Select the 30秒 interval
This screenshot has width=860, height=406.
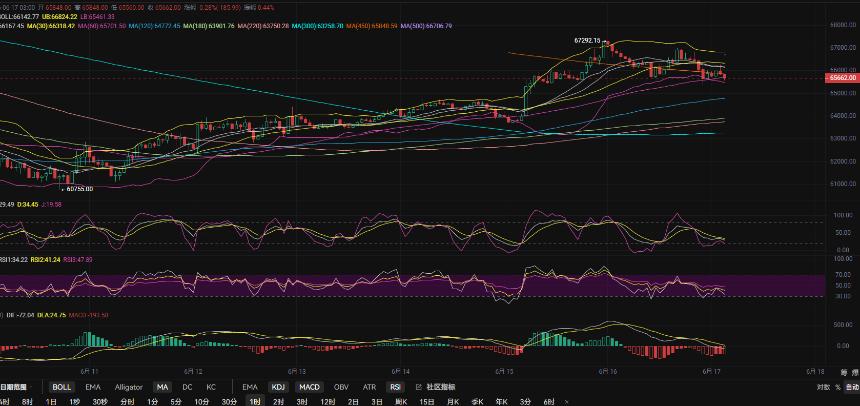[100, 402]
